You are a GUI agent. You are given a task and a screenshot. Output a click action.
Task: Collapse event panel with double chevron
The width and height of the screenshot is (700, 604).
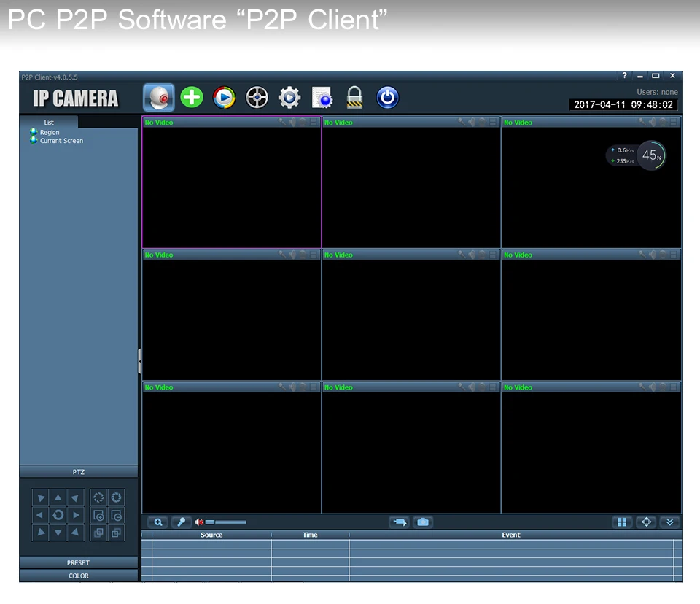pyautogui.click(x=669, y=522)
